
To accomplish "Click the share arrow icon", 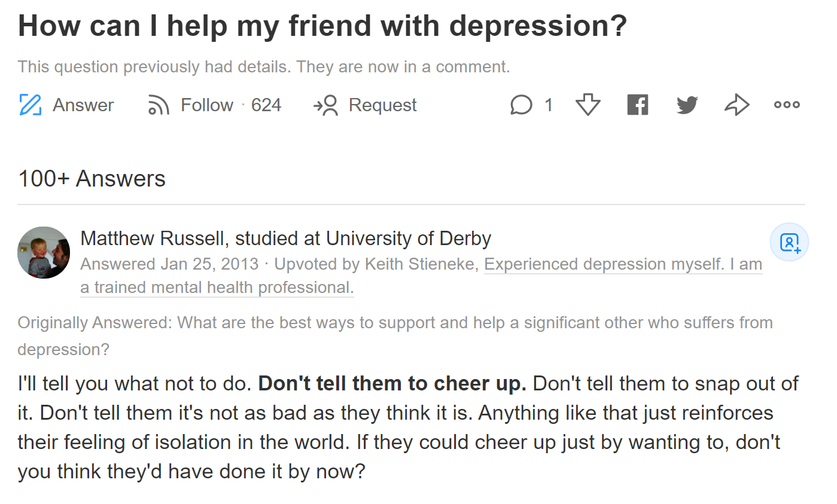I will (736, 105).
